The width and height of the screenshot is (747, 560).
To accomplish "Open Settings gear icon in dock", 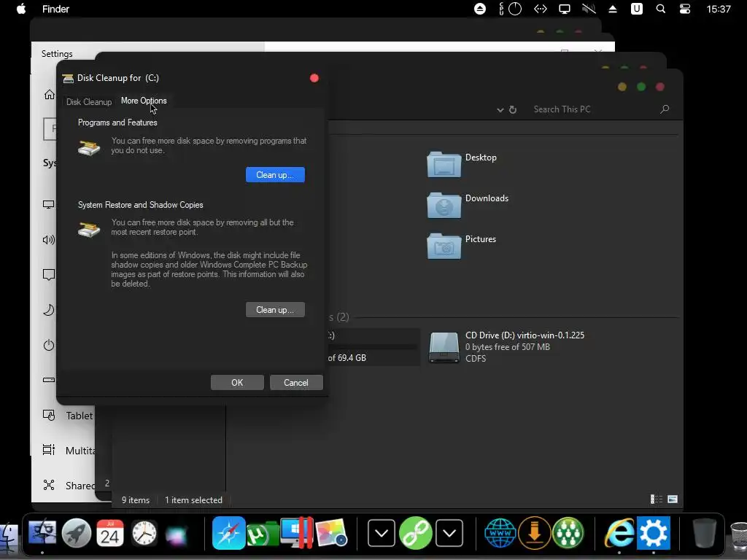I will click(653, 533).
